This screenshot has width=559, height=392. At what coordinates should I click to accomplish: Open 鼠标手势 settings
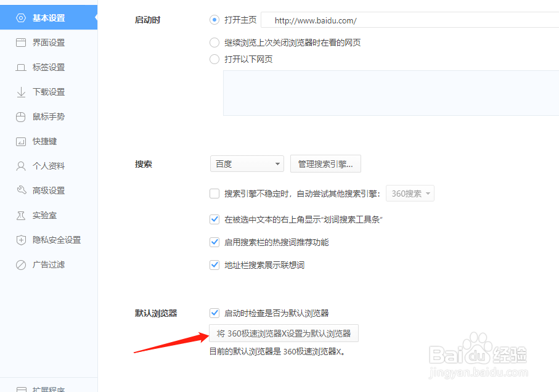click(x=49, y=117)
